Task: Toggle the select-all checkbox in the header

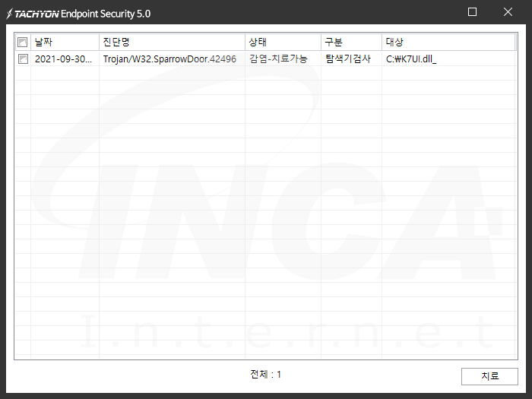Action: pyautogui.click(x=22, y=42)
